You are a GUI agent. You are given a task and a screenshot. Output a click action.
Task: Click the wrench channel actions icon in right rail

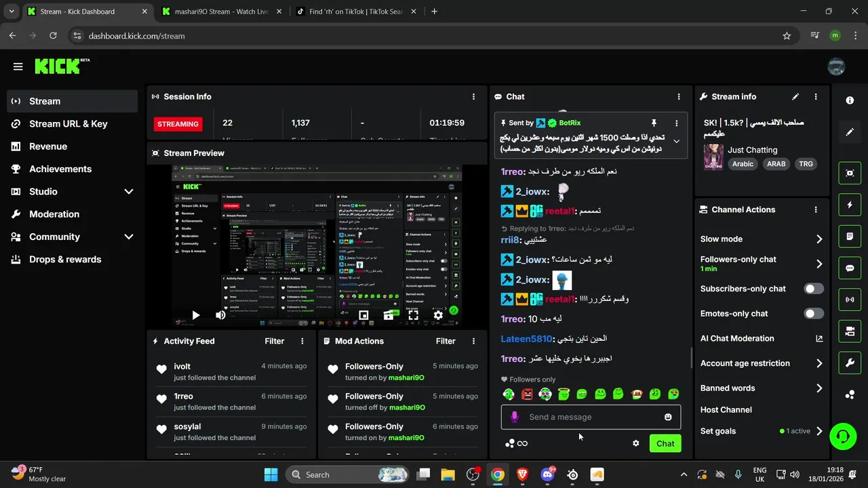click(x=850, y=363)
